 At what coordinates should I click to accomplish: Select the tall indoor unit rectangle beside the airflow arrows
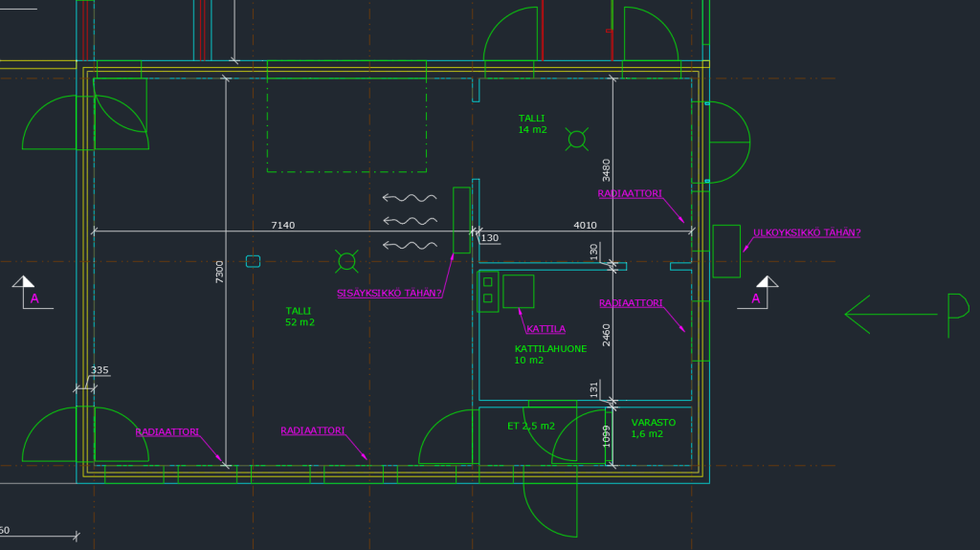pos(461,220)
